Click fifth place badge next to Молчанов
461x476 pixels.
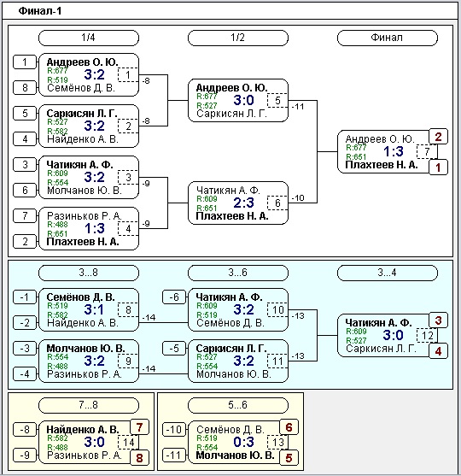pyautogui.click(x=289, y=458)
